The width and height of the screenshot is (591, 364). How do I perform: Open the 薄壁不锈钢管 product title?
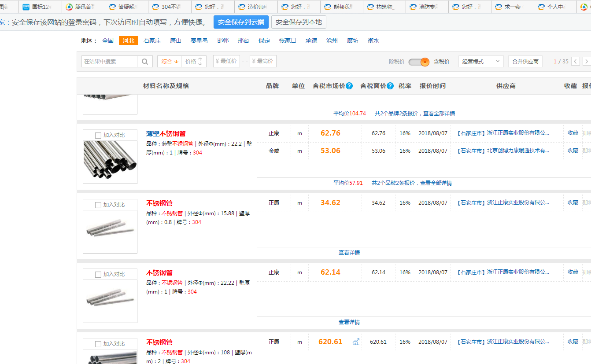tap(166, 134)
